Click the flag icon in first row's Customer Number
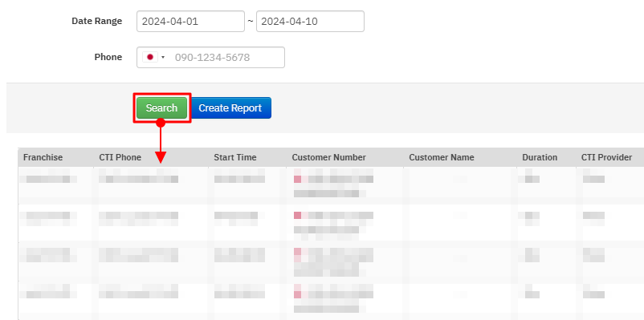 point(298,180)
